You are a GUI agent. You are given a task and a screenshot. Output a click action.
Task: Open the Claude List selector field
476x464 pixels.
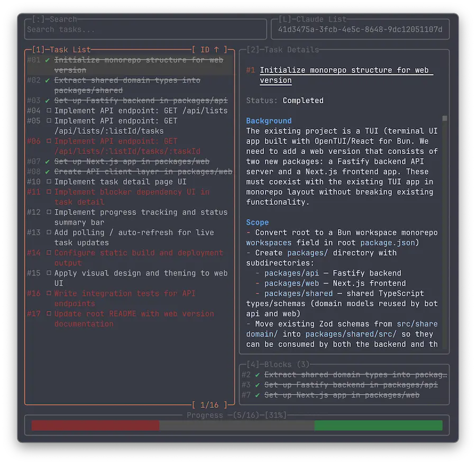pos(360,30)
